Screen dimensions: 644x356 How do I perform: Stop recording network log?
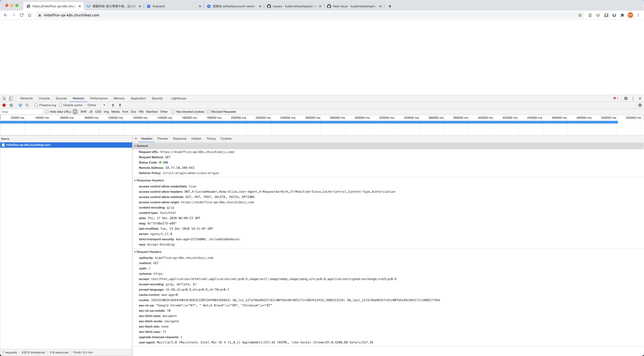click(4, 105)
